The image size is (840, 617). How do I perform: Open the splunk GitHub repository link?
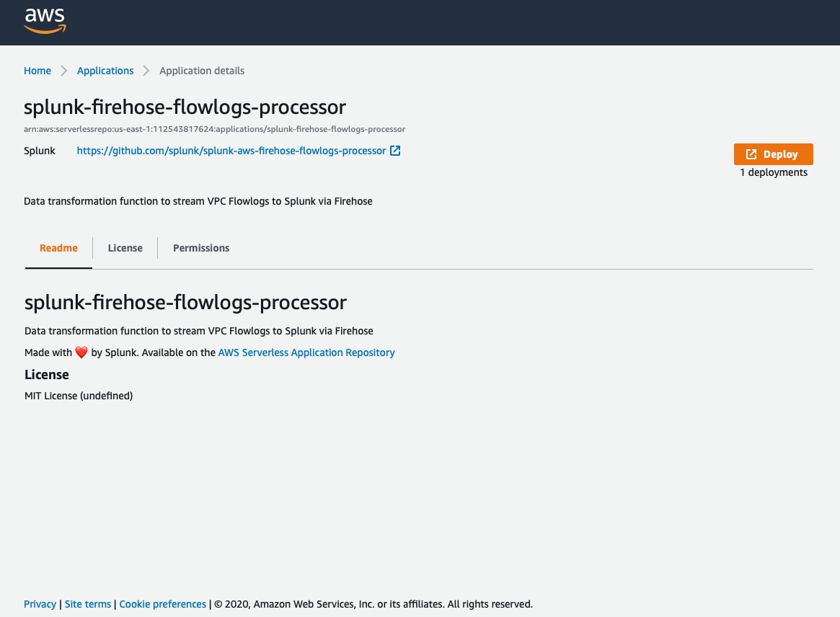point(231,151)
